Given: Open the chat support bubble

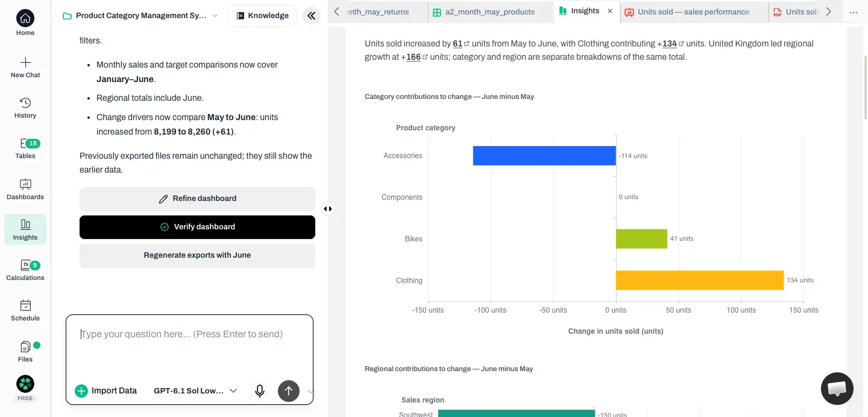Looking at the screenshot, I should pos(837,389).
